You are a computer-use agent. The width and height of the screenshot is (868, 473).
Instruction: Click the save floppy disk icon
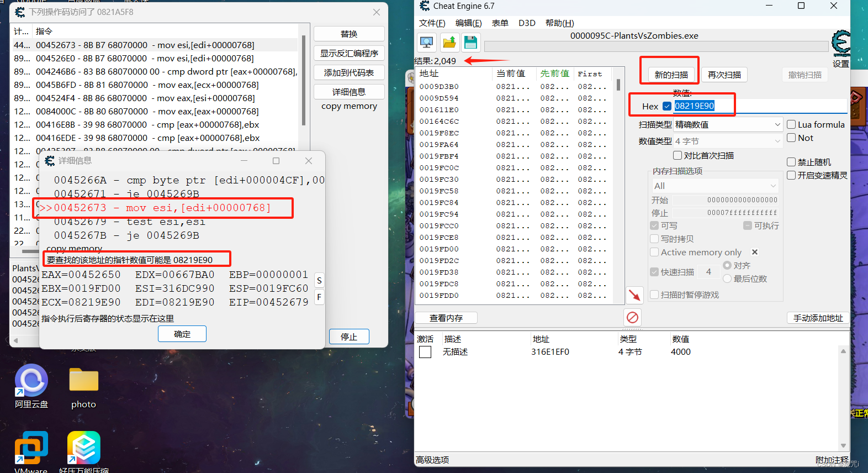(470, 43)
